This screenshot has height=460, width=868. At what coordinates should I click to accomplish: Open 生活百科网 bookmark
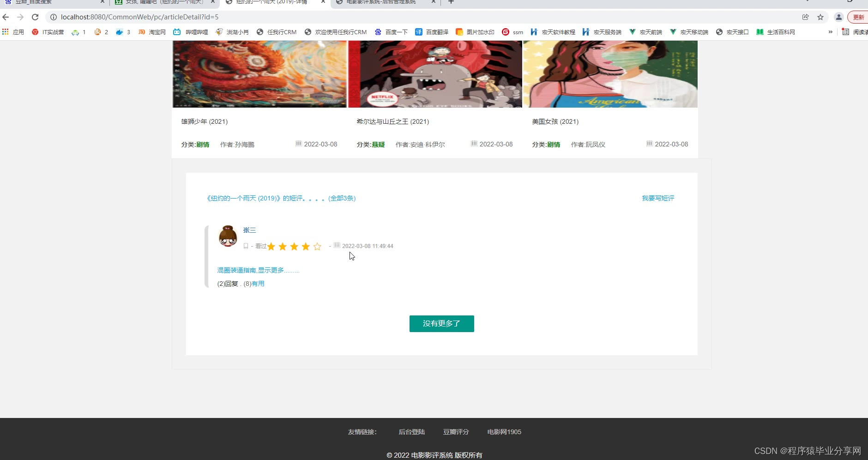coord(776,32)
